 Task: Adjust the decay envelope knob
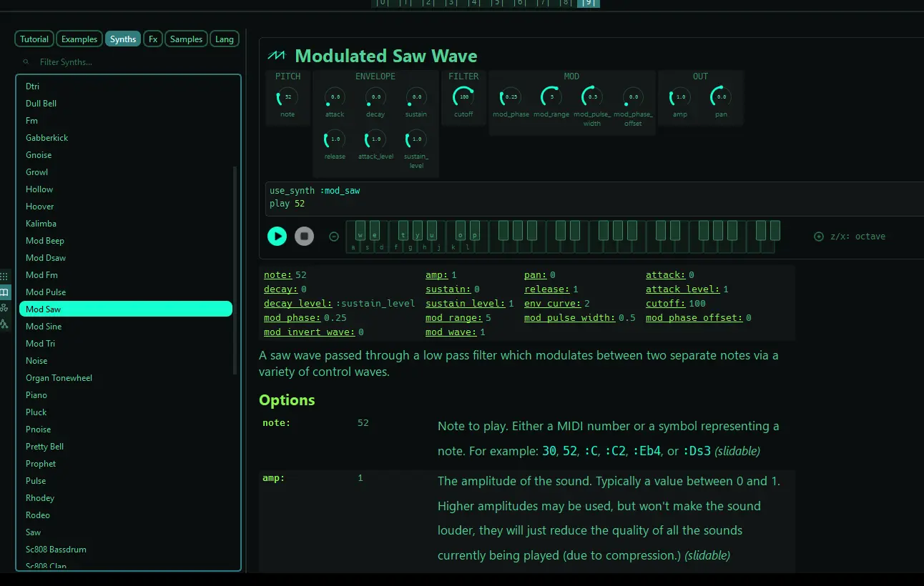pyautogui.click(x=375, y=97)
